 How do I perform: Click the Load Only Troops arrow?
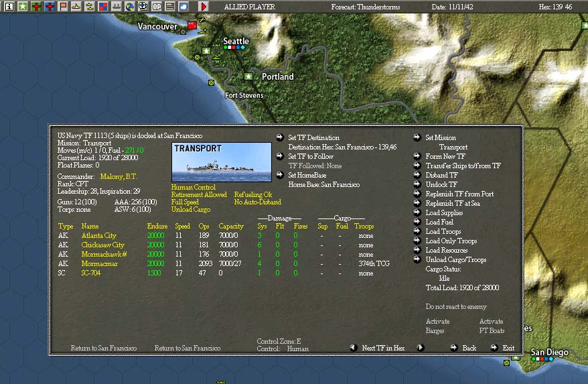pyautogui.click(x=417, y=241)
